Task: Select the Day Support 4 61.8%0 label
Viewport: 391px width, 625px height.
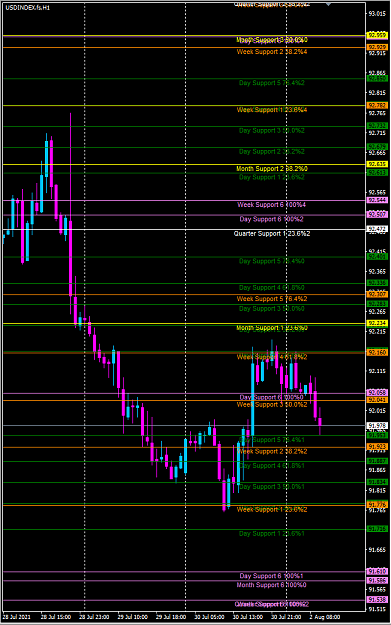Action: [272, 287]
